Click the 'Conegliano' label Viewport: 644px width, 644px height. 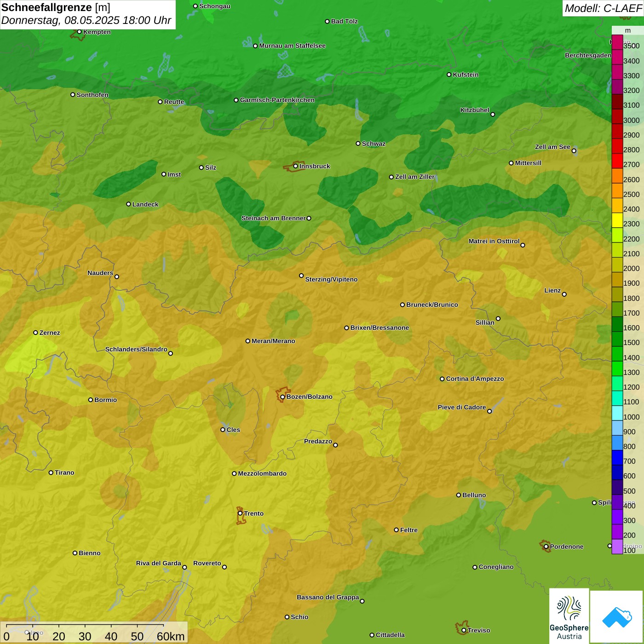pyautogui.click(x=496, y=567)
